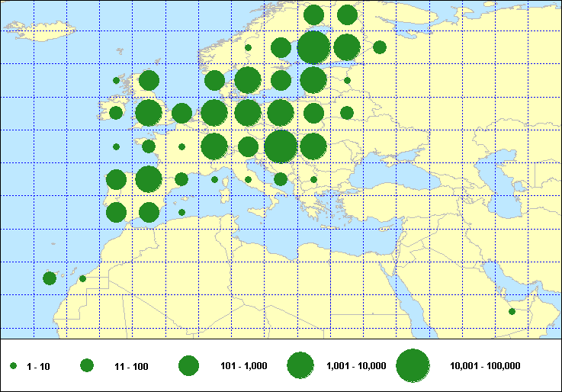Select the '1 - 10' legend label
Screen dimensions: 562x392
coord(38,367)
